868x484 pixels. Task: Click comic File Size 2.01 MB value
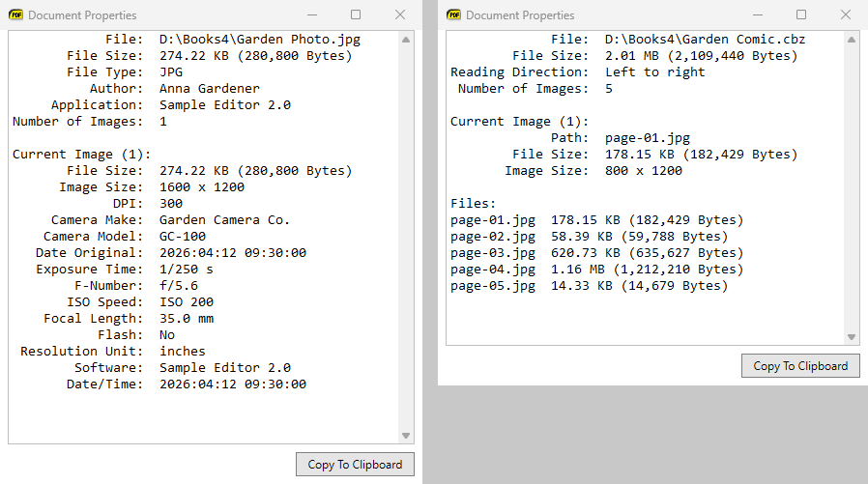[x=701, y=56]
